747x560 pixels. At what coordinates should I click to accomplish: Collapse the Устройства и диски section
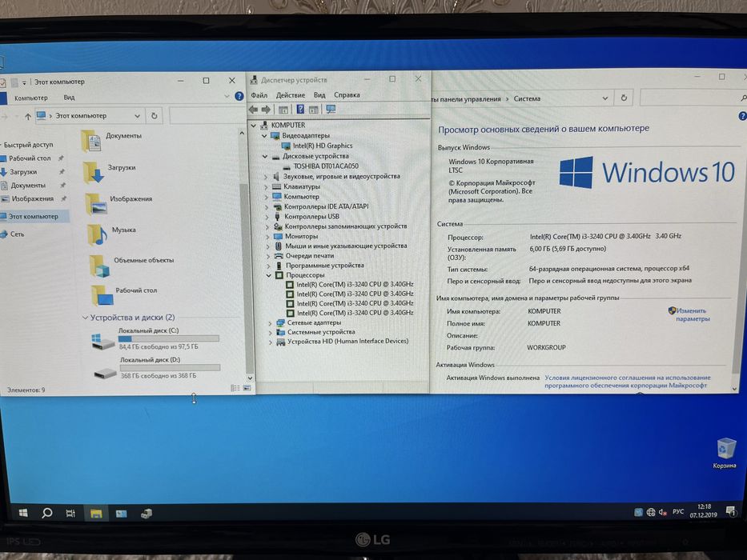[86, 317]
